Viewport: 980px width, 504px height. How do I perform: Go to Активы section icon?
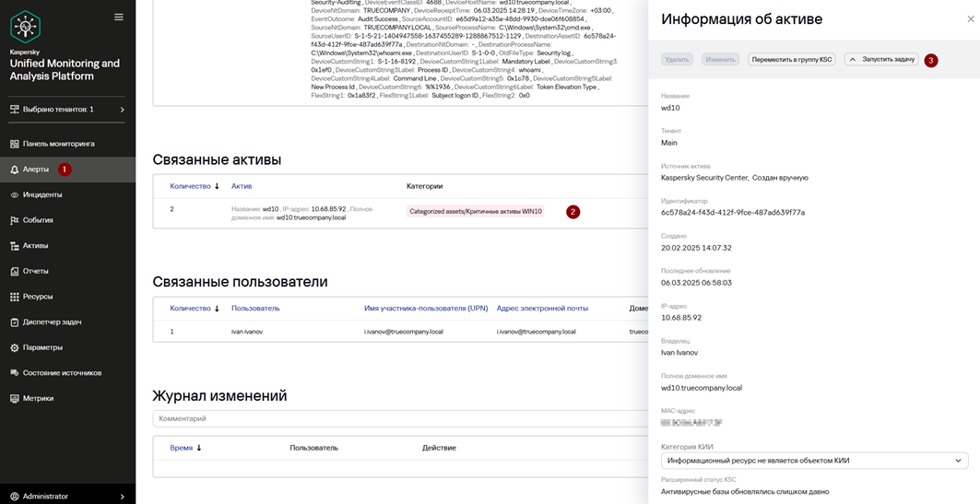pos(15,245)
